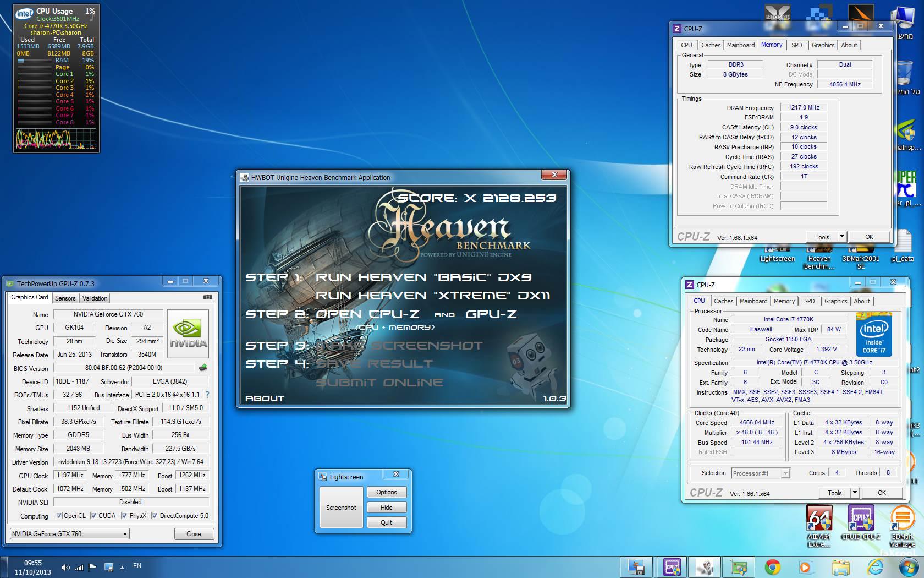Click the Lightscreen Quit button
924x578 pixels.
coord(387,522)
